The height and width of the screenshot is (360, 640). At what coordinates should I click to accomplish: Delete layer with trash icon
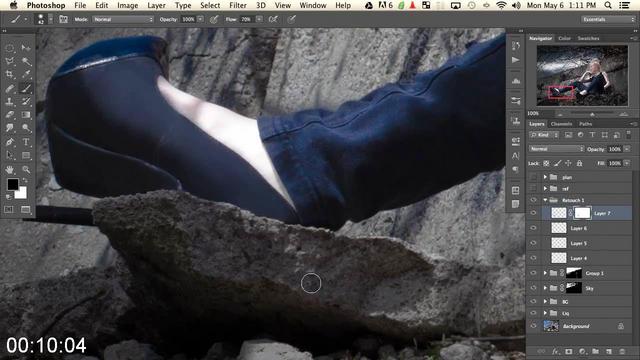click(x=622, y=351)
